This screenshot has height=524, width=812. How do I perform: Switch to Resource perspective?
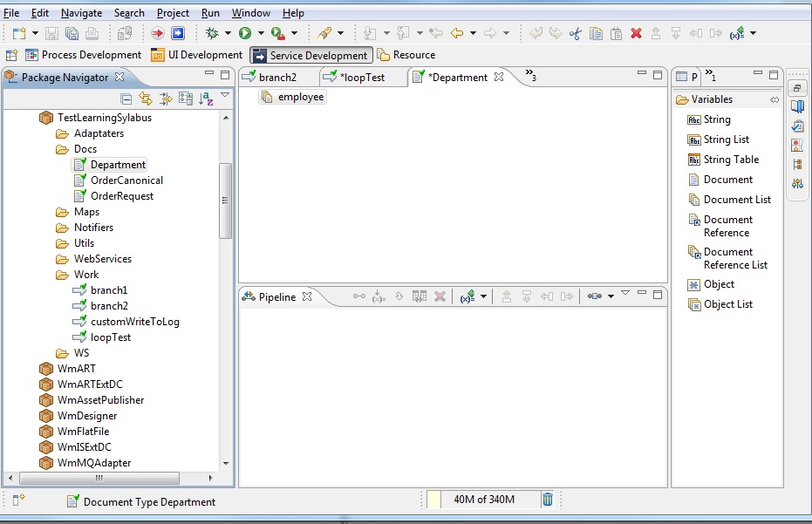point(406,55)
